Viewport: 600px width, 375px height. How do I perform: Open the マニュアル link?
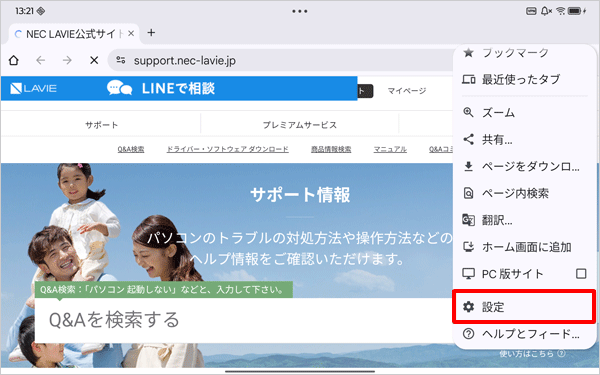(390, 149)
